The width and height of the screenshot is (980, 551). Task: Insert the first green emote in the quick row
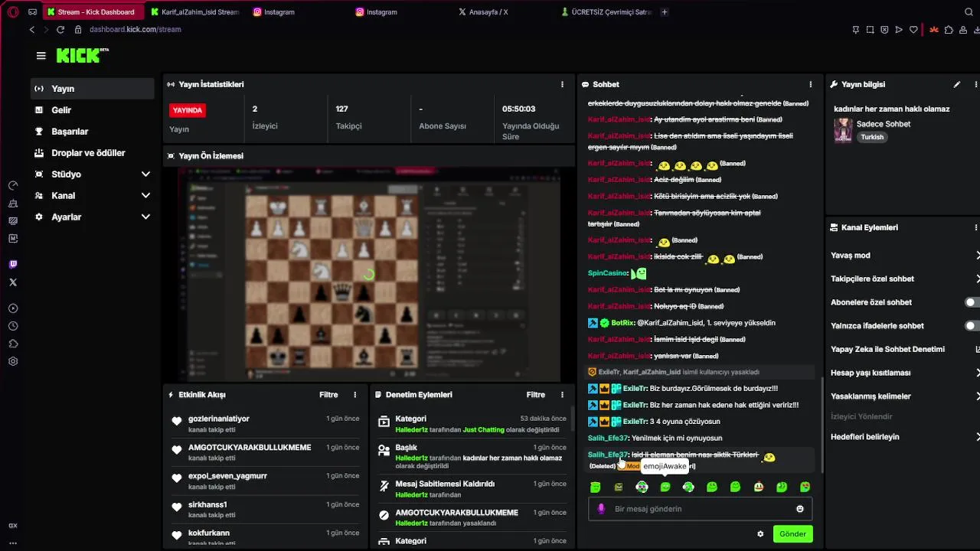pos(596,487)
